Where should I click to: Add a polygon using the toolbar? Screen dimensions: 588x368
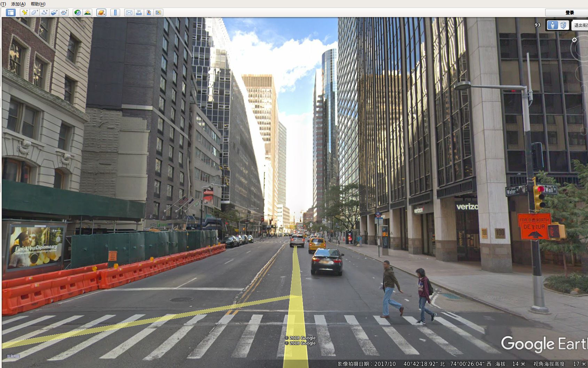34,13
